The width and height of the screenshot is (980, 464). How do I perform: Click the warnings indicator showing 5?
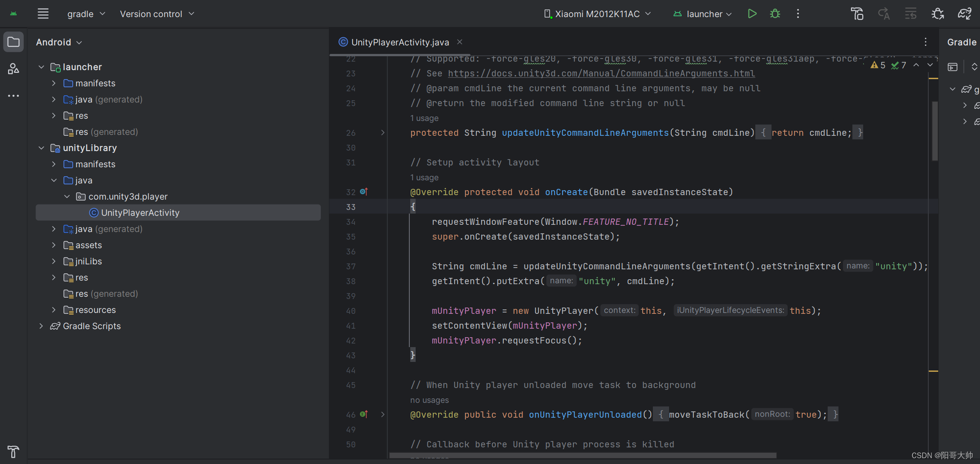pyautogui.click(x=878, y=65)
